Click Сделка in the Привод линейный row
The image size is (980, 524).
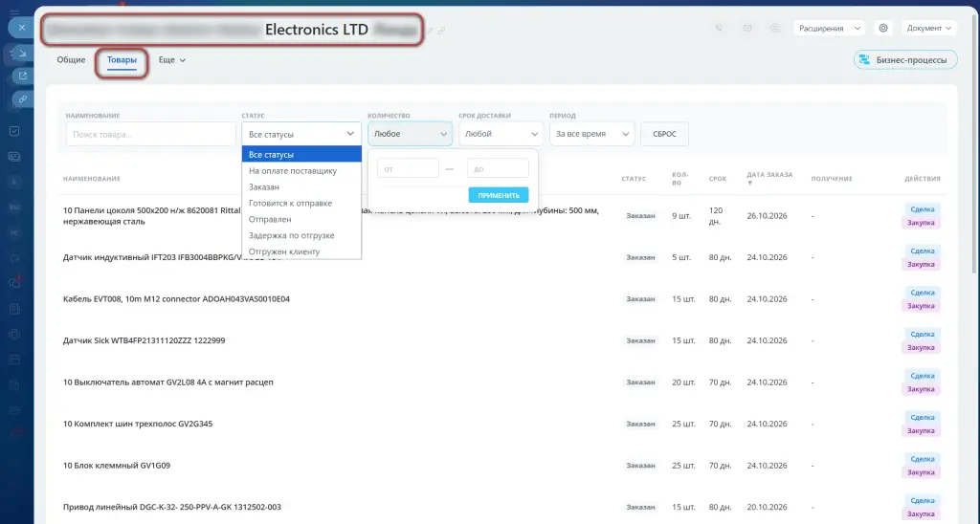pyautogui.click(x=922, y=501)
